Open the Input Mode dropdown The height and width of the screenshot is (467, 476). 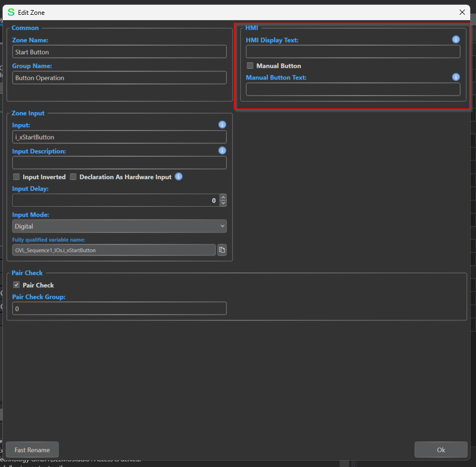[x=120, y=226]
